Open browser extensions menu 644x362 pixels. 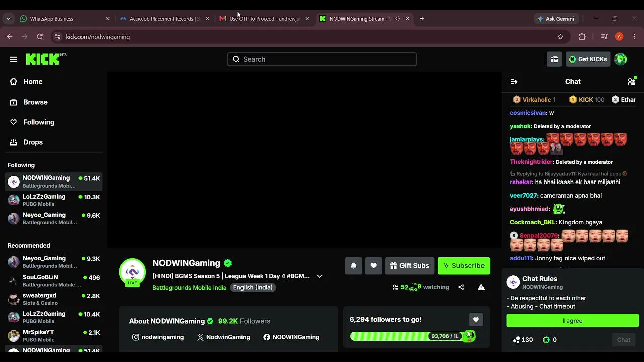582,37
